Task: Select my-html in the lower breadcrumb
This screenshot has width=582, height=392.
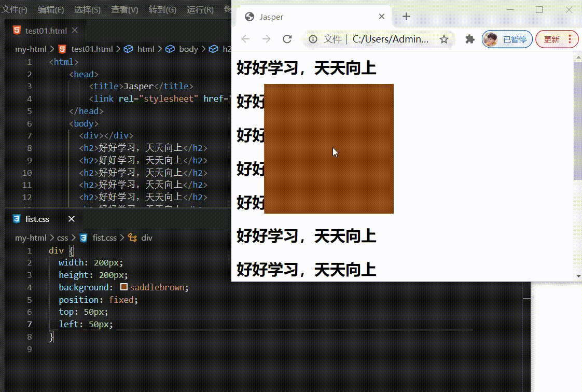Action: (31, 237)
